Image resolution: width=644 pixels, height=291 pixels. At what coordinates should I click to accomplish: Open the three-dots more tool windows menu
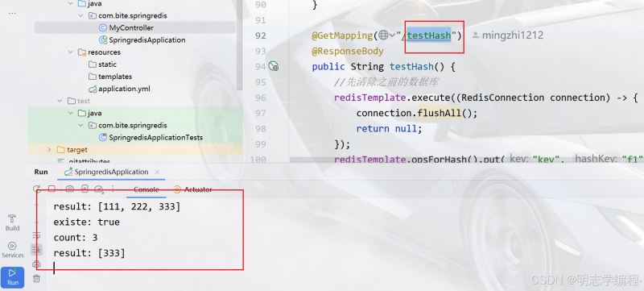click(x=12, y=14)
